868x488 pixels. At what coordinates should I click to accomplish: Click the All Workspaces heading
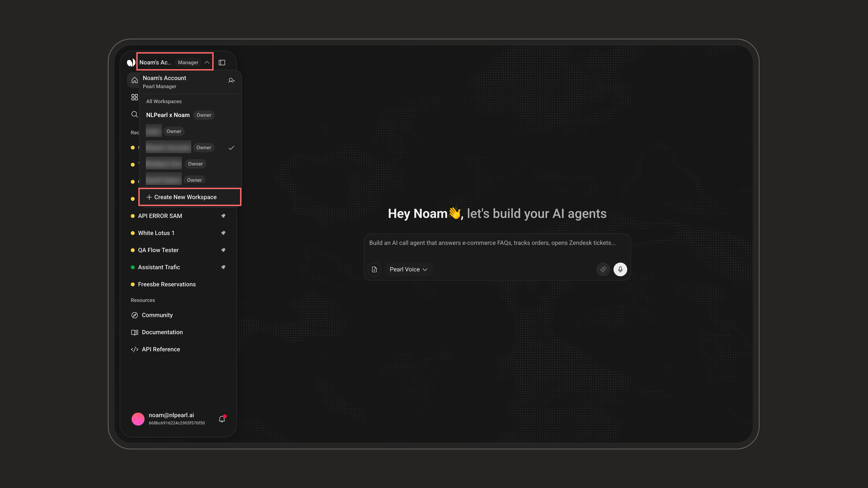[x=164, y=101]
